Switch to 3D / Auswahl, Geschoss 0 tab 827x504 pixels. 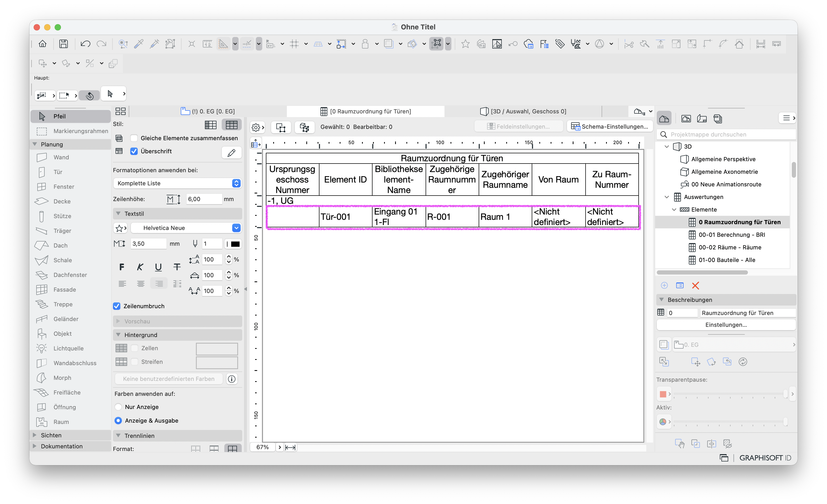(x=523, y=111)
